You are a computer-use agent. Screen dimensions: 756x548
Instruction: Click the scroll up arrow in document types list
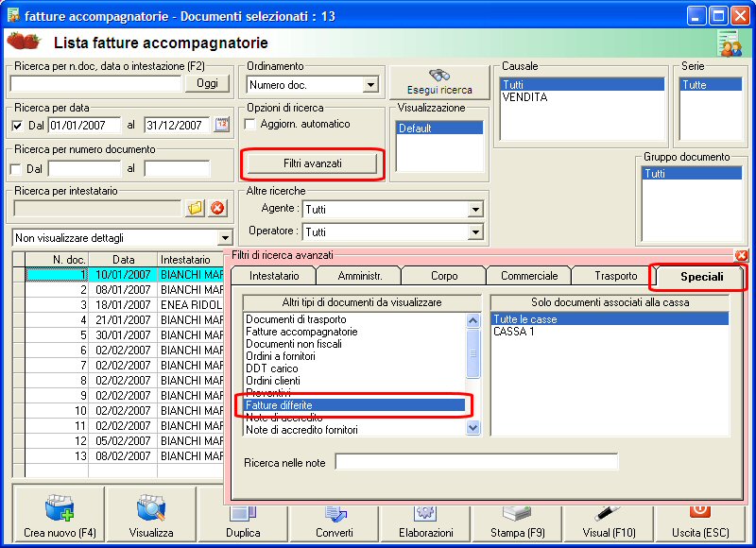tap(473, 320)
